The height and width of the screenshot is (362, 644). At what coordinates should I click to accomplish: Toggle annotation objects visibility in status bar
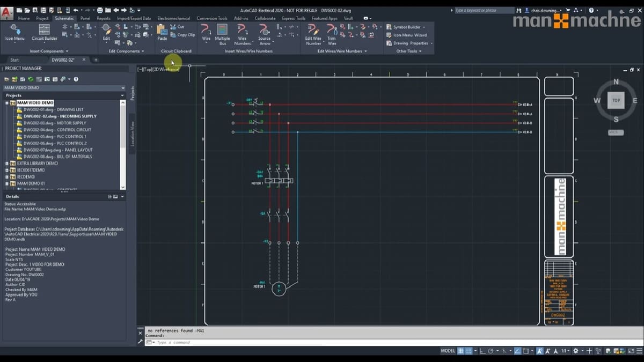pos(540,351)
